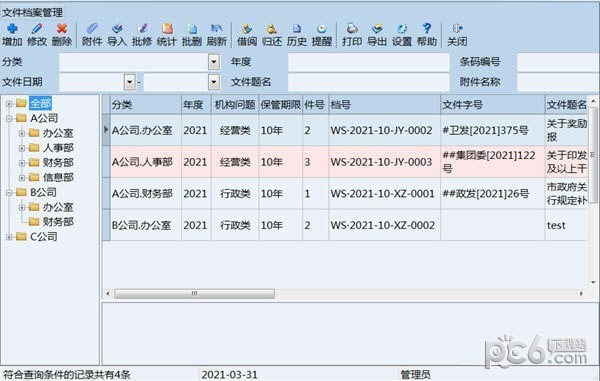Viewport: 600px width, 381px height.
Task: Click the 管理员 status bar entry
Action: point(415,375)
